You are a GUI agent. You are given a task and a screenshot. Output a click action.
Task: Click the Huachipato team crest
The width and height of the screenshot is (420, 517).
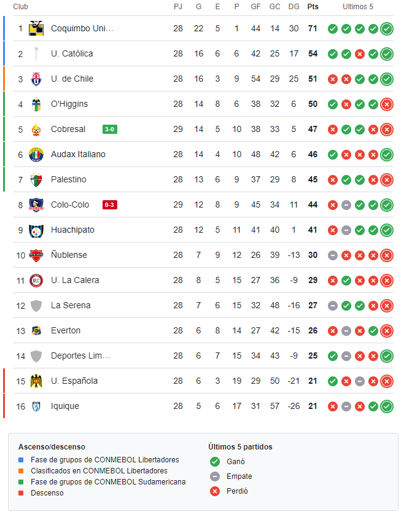36,230
